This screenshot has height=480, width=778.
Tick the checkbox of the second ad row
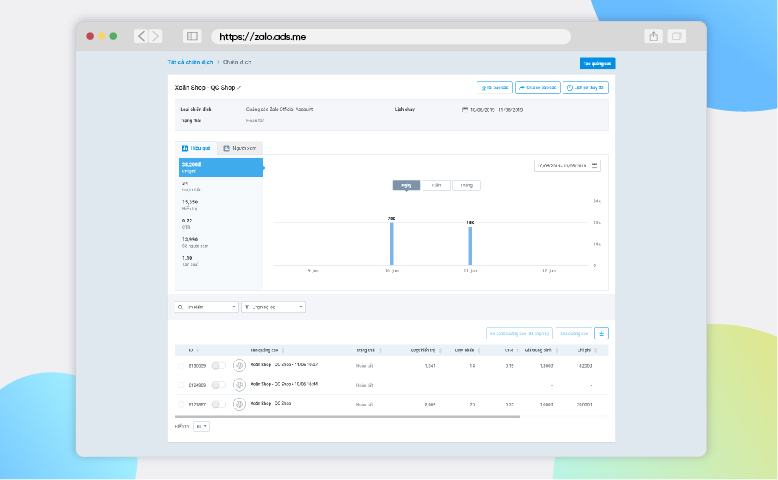181,385
